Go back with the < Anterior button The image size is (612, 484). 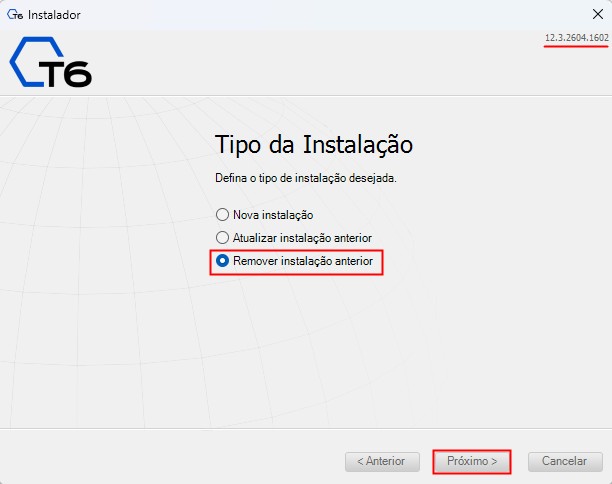coord(382,461)
